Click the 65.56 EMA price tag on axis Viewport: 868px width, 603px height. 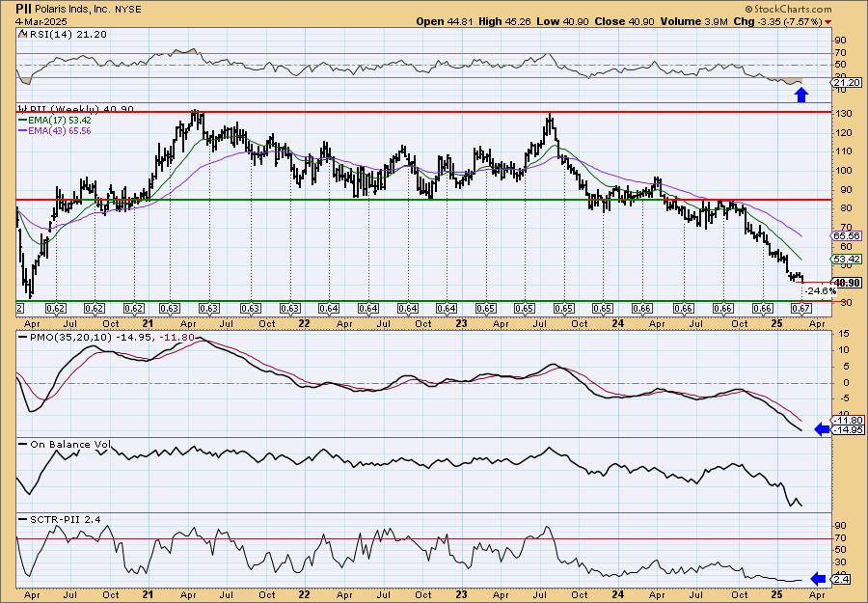pos(846,235)
